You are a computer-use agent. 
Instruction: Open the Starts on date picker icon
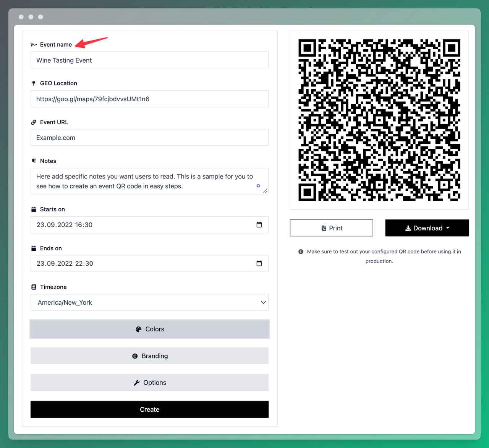click(259, 225)
